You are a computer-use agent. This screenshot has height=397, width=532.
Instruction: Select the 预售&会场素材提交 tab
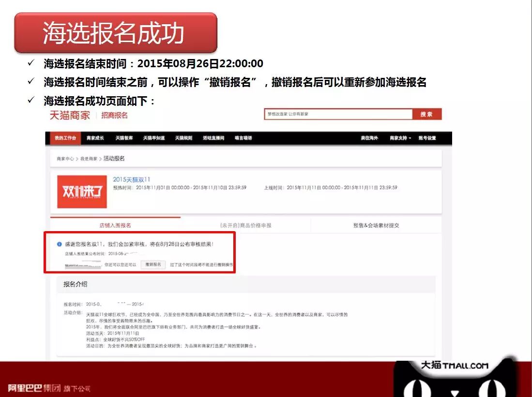(x=376, y=225)
